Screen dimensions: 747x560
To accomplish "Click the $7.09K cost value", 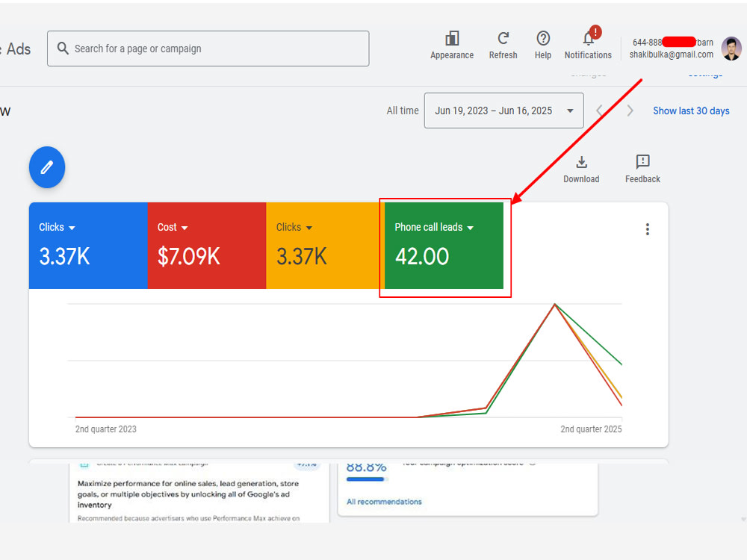I will click(189, 256).
